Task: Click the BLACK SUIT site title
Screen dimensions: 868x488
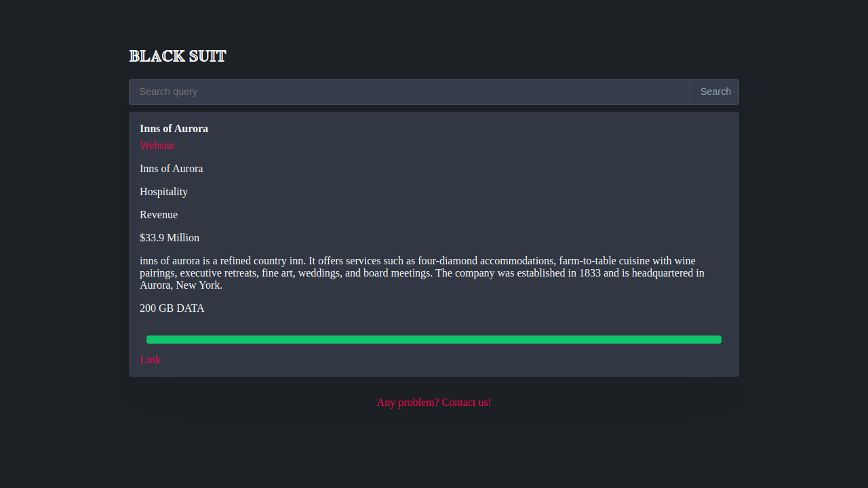Action: click(x=178, y=56)
